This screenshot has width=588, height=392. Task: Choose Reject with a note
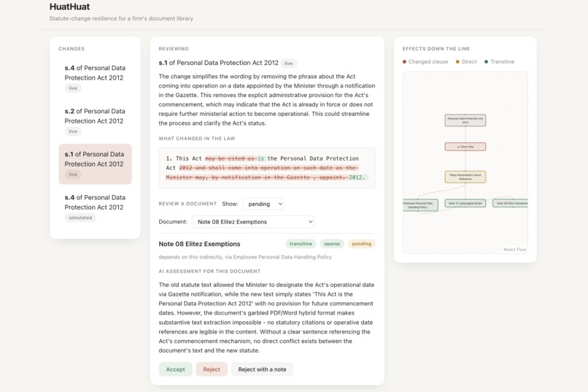262,369
